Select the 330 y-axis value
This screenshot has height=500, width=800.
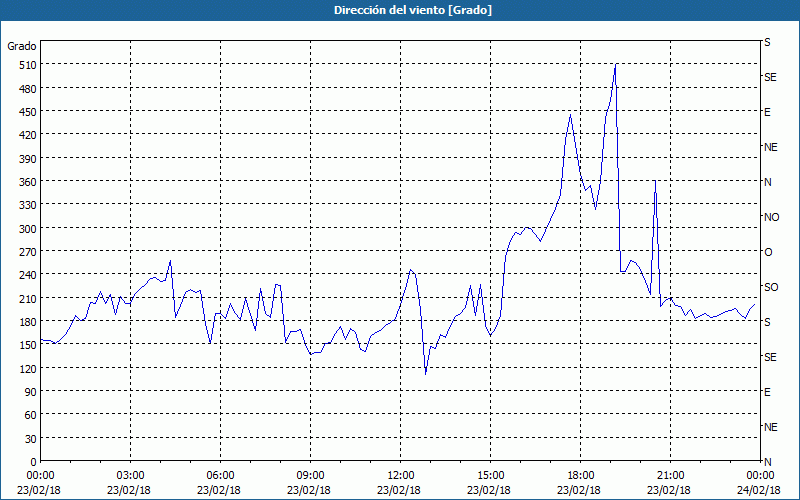[28, 205]
